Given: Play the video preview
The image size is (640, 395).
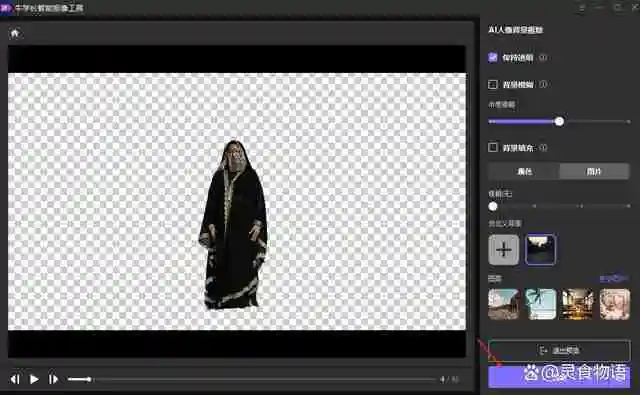Looking at the screenshot, I should [x=34, y=379].
